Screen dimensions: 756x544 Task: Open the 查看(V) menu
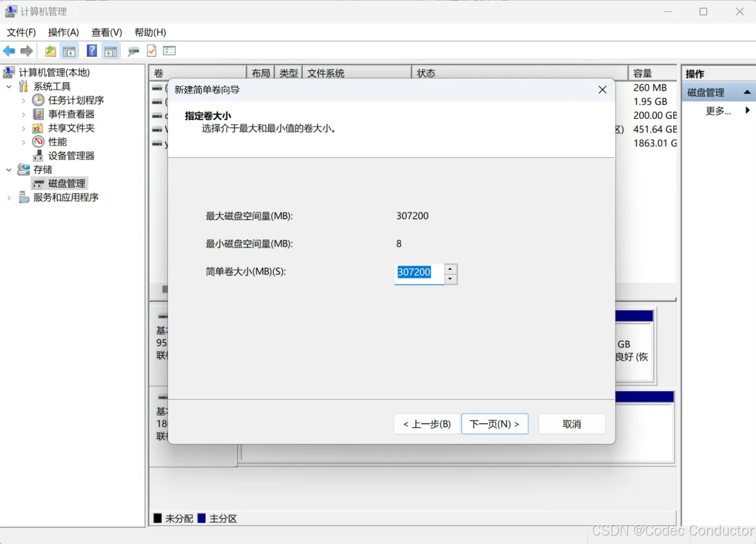[107, 32]
